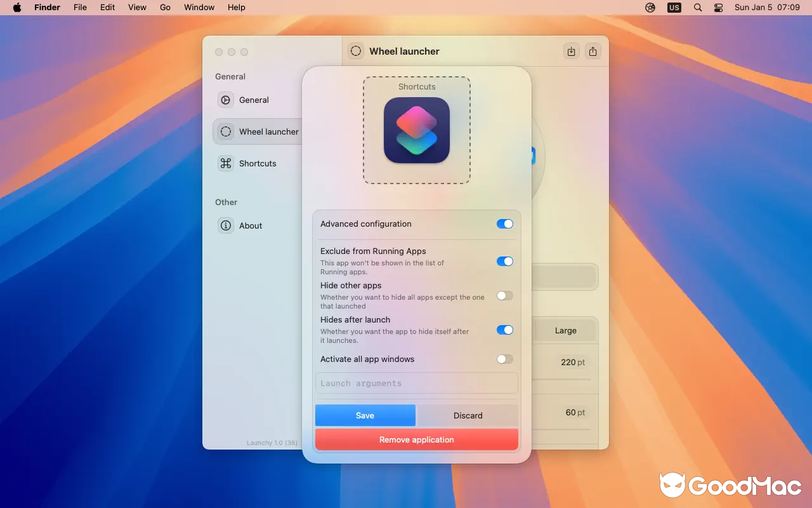Open the Finder menu
This screenshot has width=812, height=508.
click(47, 8)
